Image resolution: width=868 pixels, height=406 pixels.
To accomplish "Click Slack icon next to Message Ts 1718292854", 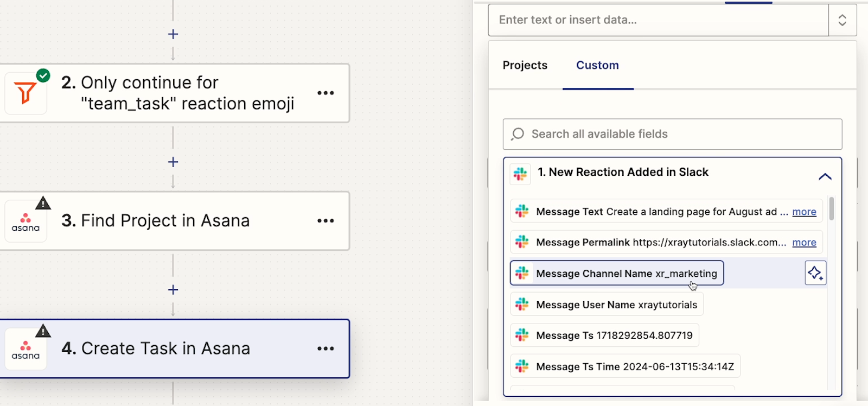I will click(x=522, y=335).
